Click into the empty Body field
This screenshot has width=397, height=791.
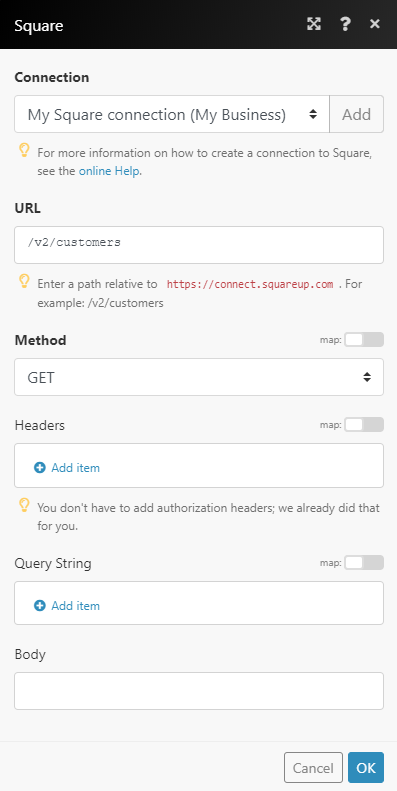(199, 691)
